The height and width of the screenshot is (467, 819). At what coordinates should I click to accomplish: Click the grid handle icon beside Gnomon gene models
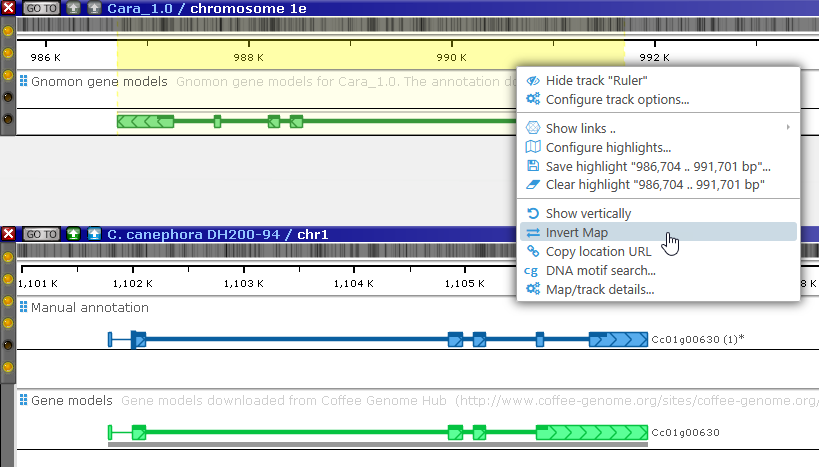pos(24,81)
